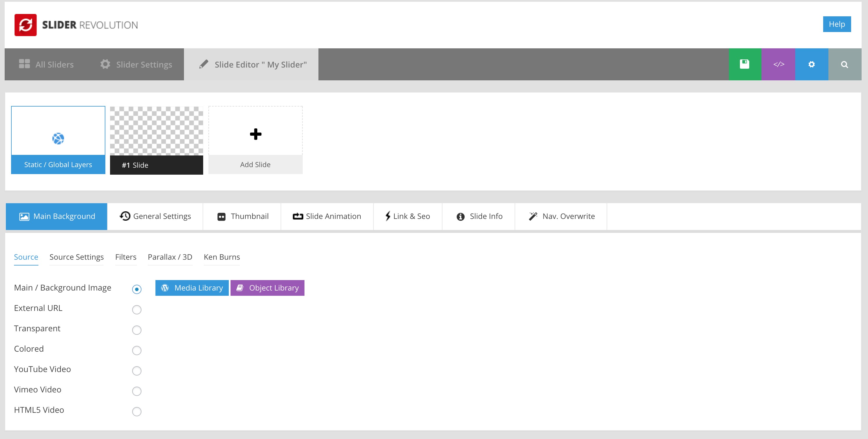This screenshot has height=439, width=868.
Task: Open the Slider Settings tab
Action: pos(136,64)
